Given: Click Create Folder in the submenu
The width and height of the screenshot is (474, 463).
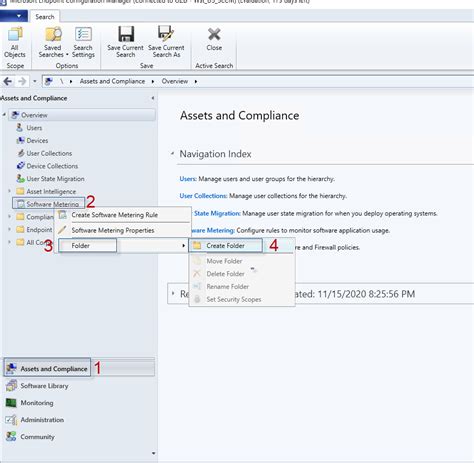Looking at the screenshot, I should coord(226,246).
